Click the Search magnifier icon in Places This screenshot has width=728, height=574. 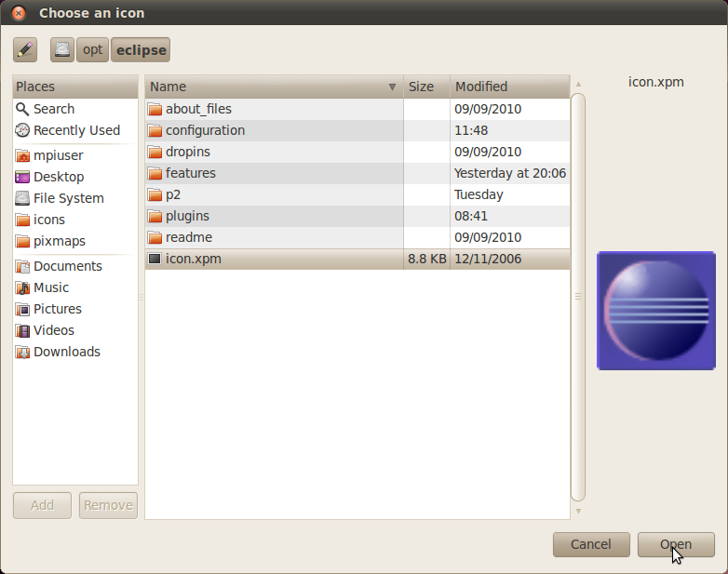[22, 109]
